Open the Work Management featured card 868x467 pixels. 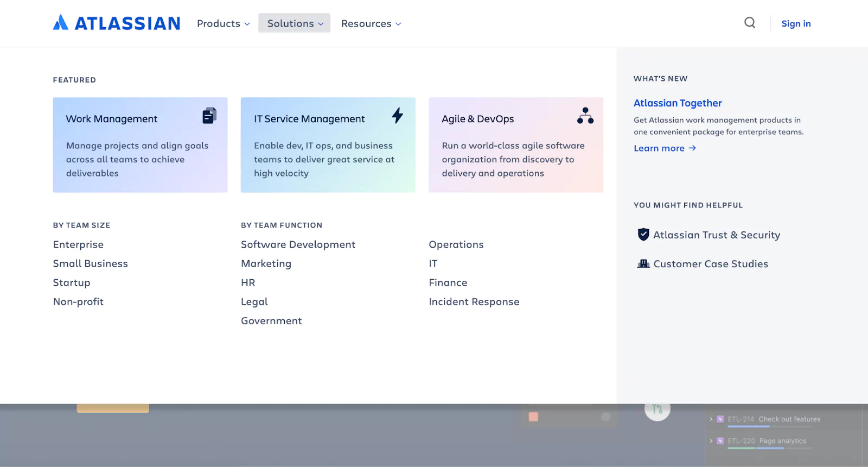point(140,145)
